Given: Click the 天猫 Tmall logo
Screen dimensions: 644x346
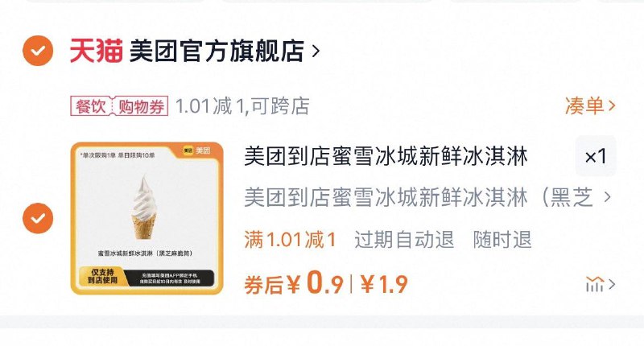Looking at the screenshot, I should tap(97, 51).
